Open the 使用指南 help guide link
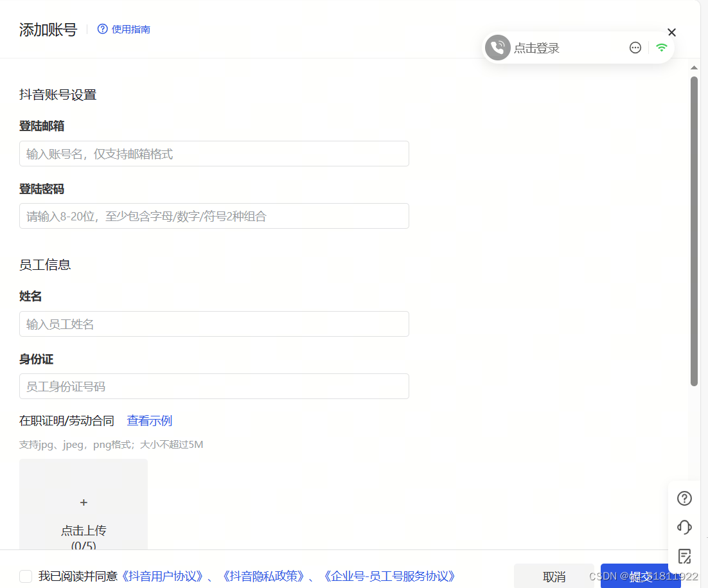The height and width of the screenshot is (588, 708). point(130,30)
